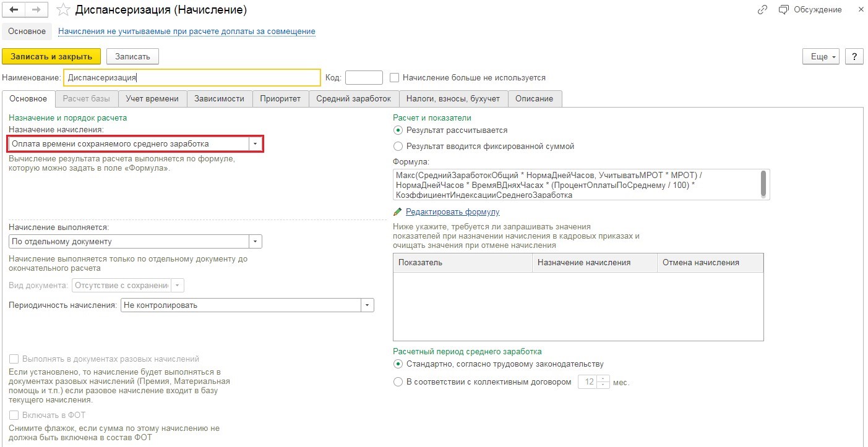
Task: Open the Средний заработок tab
Action: pyautogui.click(x=354, y=99)
